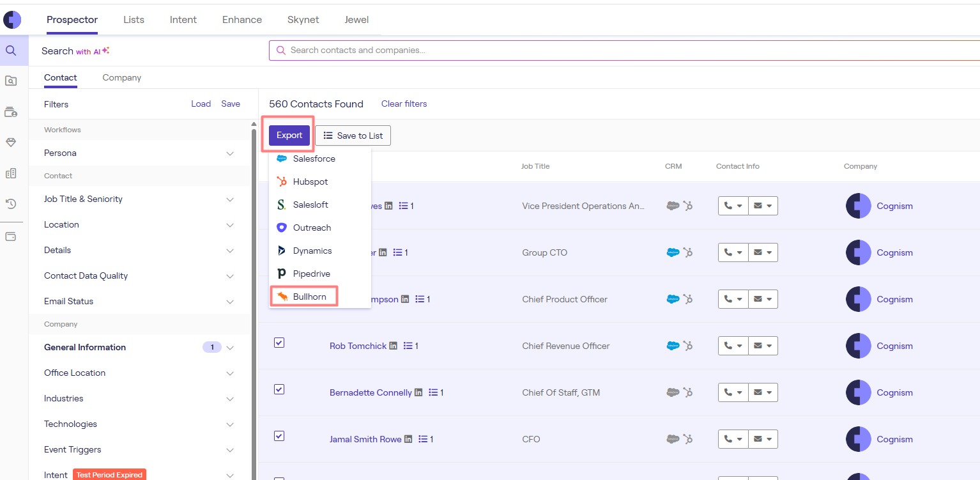This screenshot has width=980, height=480.
Task: Open the history icon in left sidebar
Action: [x=11, y=204]
